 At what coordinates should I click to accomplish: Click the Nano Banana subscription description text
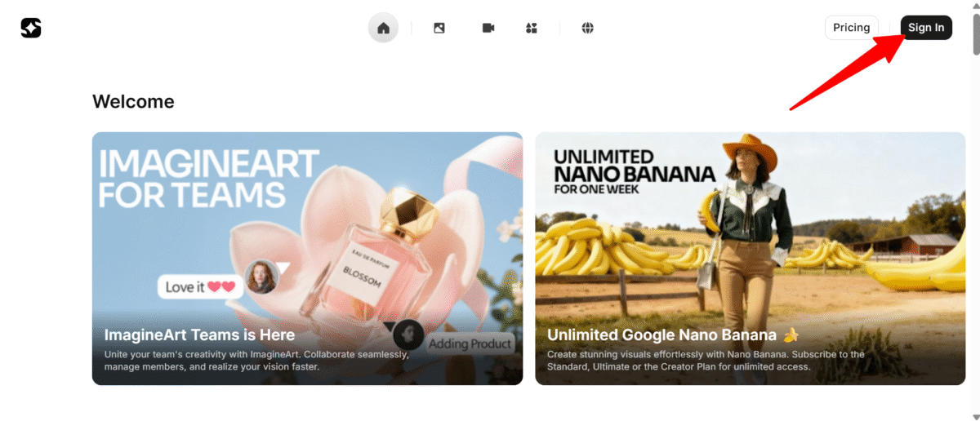pos(706,361)
